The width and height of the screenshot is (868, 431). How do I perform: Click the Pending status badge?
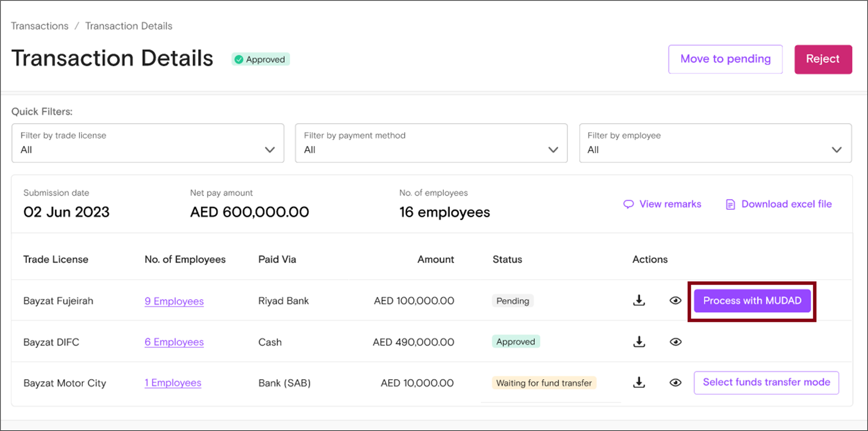point(512,301)
